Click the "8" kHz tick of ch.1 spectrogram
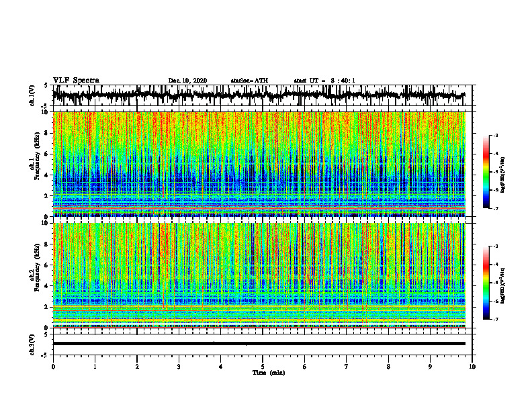The height and width of the screenshot is (411, 532). [x=47, y=133]
